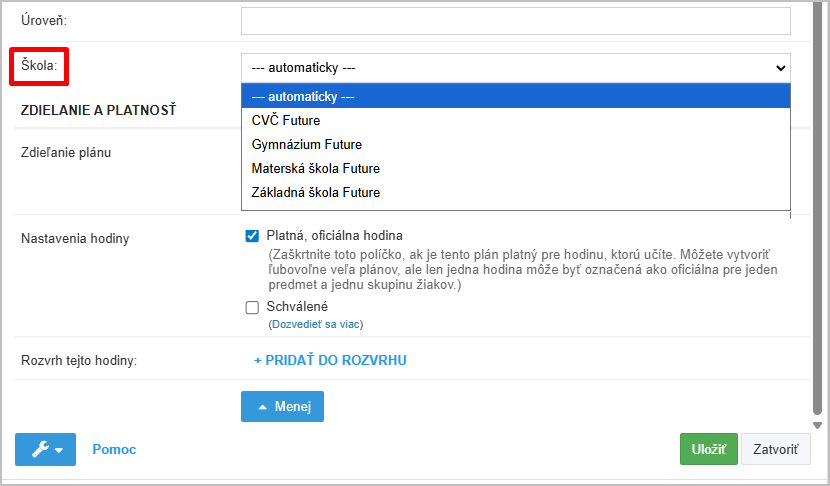Click the scrollbar down arrow
Screen dimensions: 830x486
[817, 425]
